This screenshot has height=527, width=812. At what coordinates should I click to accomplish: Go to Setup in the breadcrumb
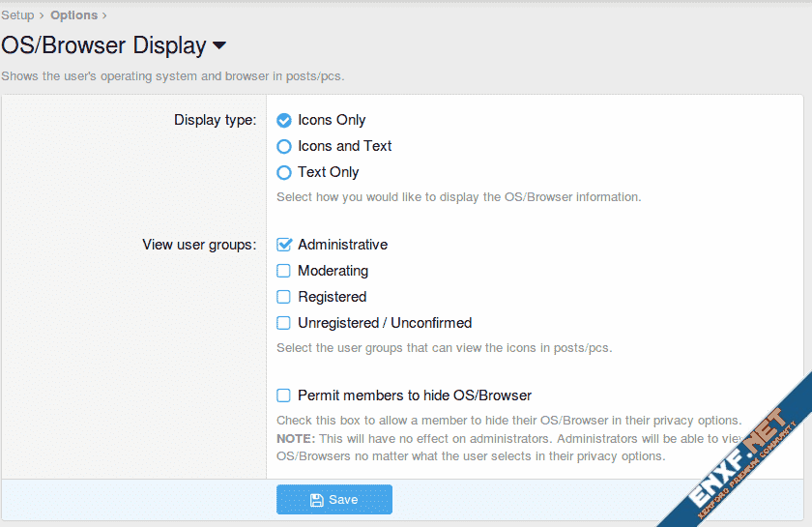17,15
